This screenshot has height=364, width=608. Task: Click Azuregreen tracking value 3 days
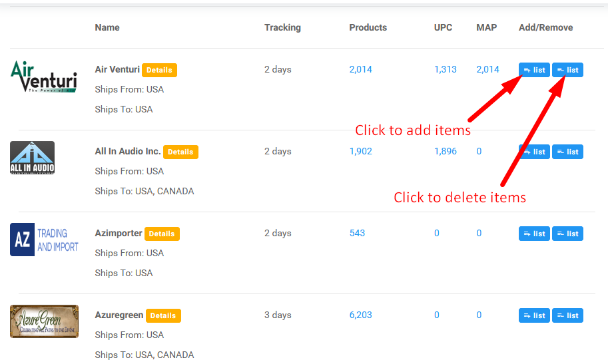(x=278, y=315)
